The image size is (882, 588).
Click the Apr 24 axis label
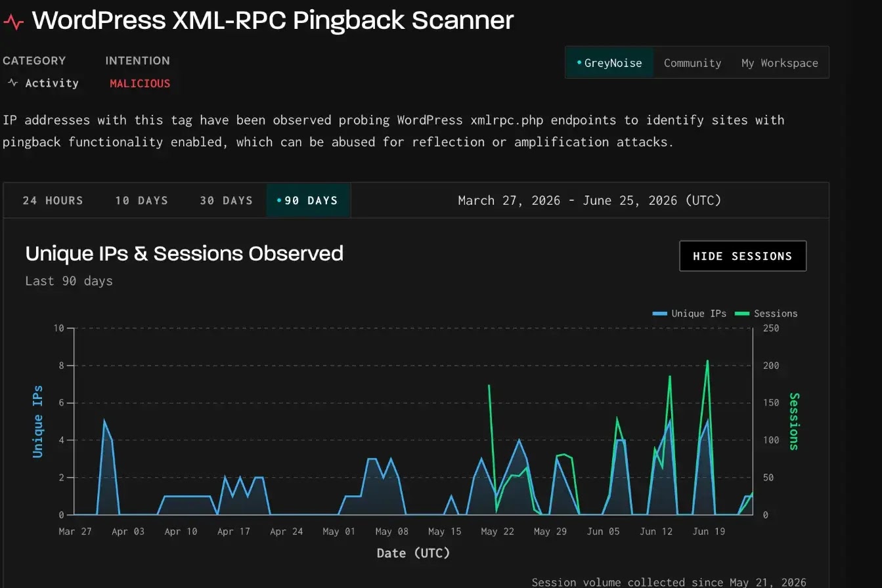(286, 532)
